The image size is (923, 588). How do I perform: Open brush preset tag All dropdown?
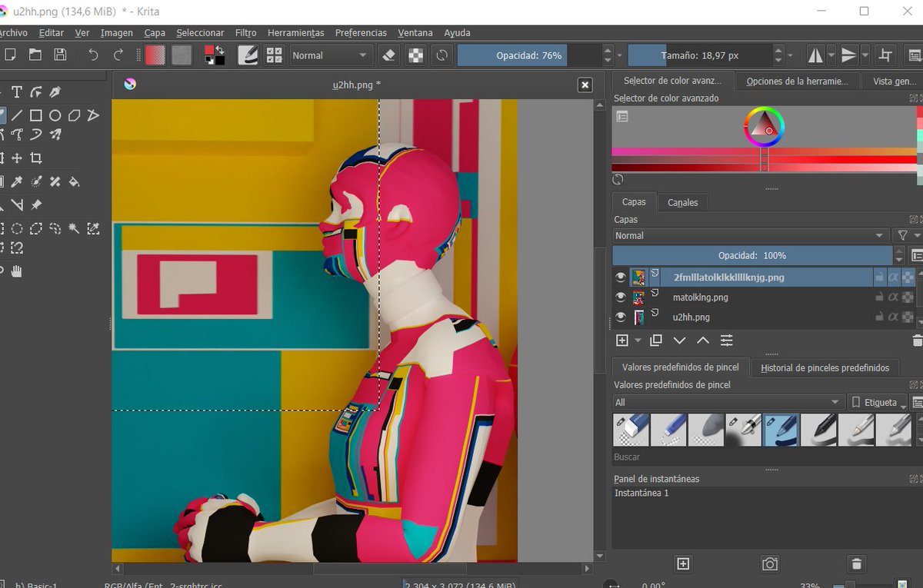(728, 402)
